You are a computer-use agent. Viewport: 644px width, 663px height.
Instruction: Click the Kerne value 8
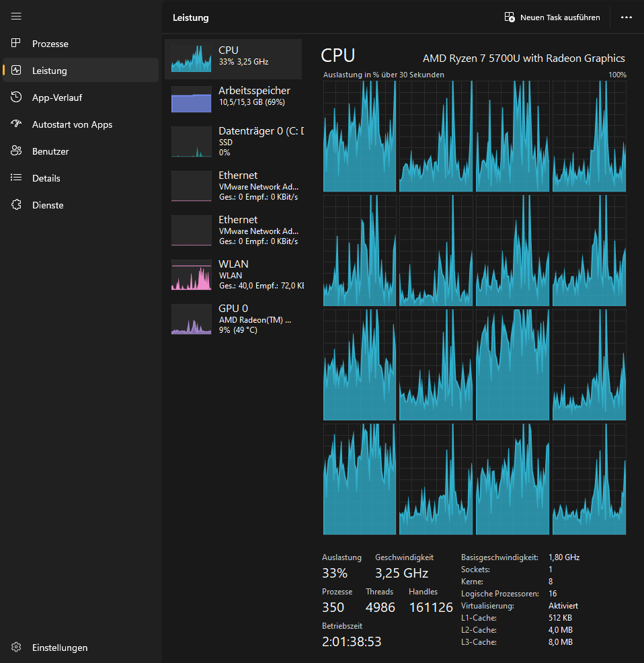pos(551,582)
